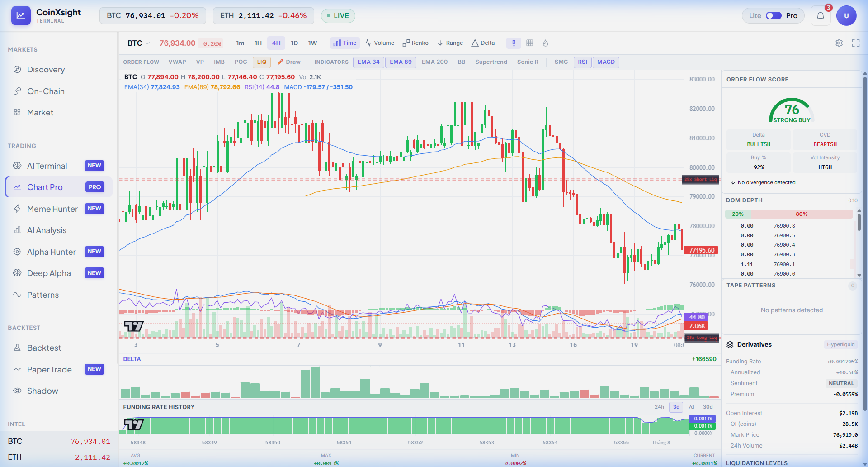Open the notifications bell
Viewport: 868px width, 467px height.
coord(821,16)
